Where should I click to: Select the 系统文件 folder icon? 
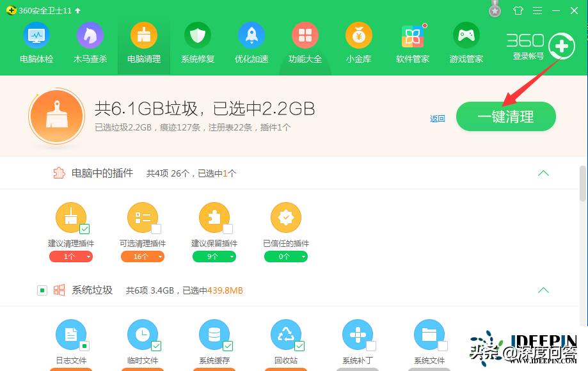[429, 334]
